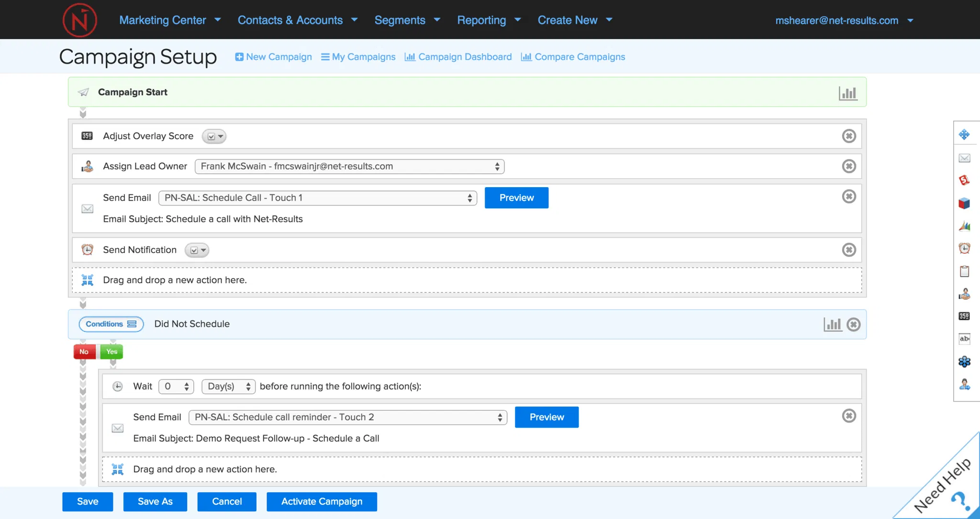Click the Wait number stepper field
980x519 pixels.
click(x=176, y=386)
